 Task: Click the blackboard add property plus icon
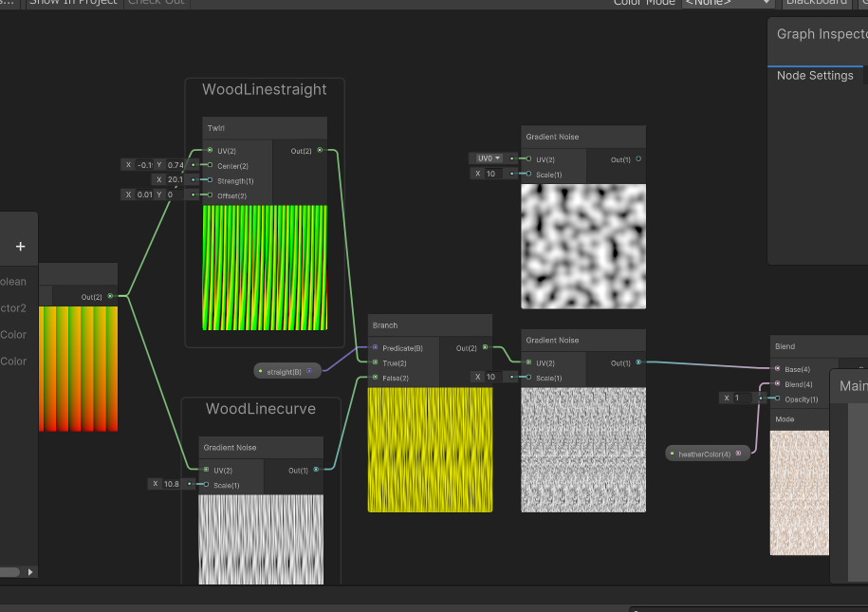[20, 247]
